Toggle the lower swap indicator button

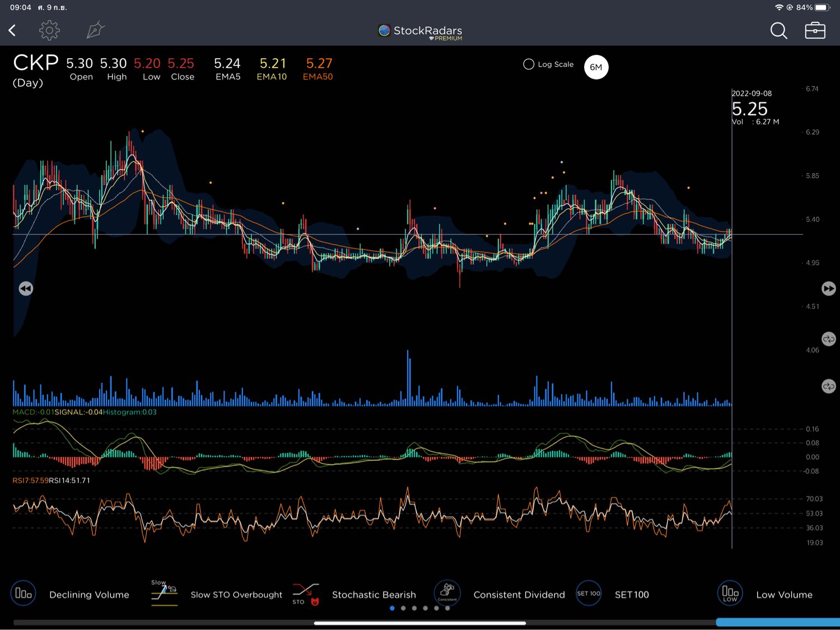[x=828, y=386]
